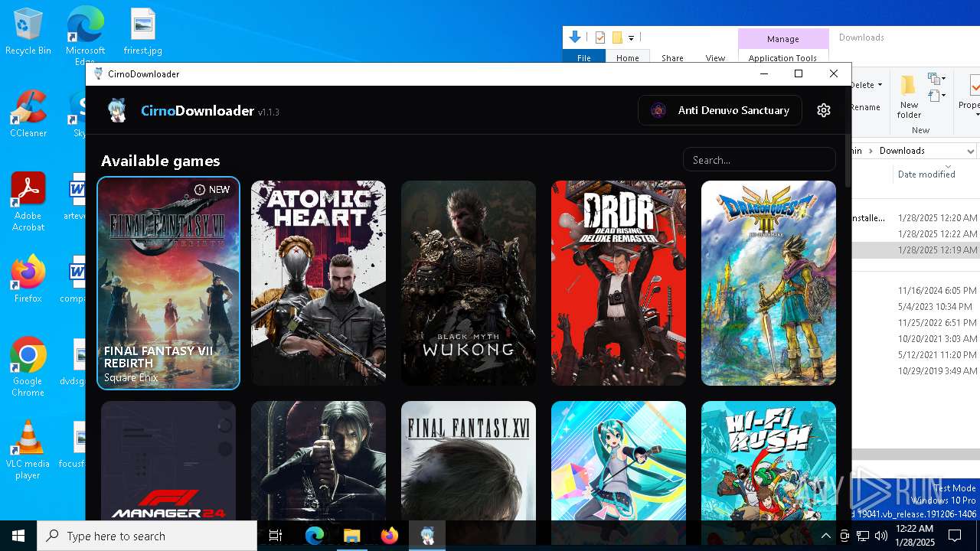Open the Recycle Bin desktop icon
Viewport: 980px width, 551px height.
[x=28, y=32]
